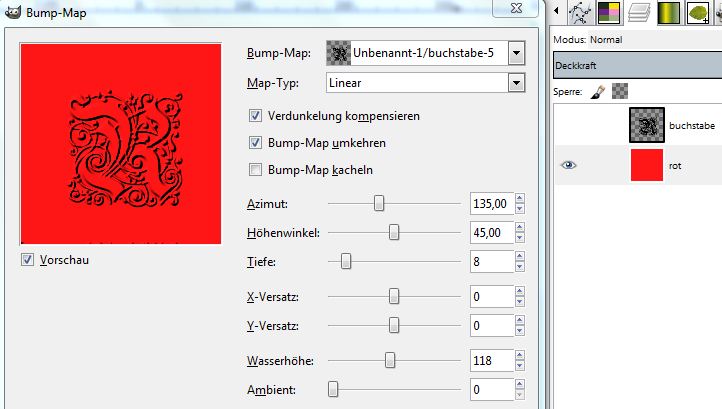
Task: Focus the Ambient value field
Action: (492, 390)
